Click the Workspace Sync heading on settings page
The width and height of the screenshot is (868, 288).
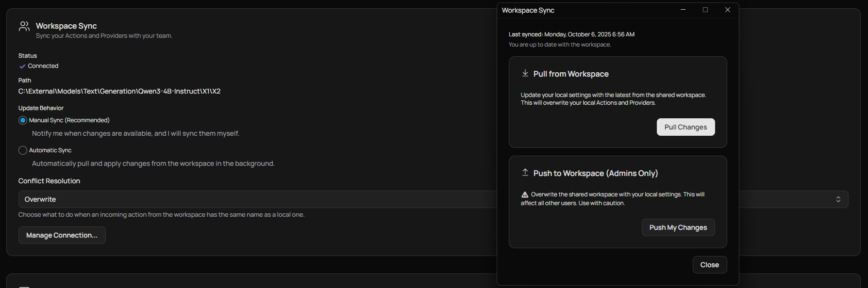click(66, 26)
